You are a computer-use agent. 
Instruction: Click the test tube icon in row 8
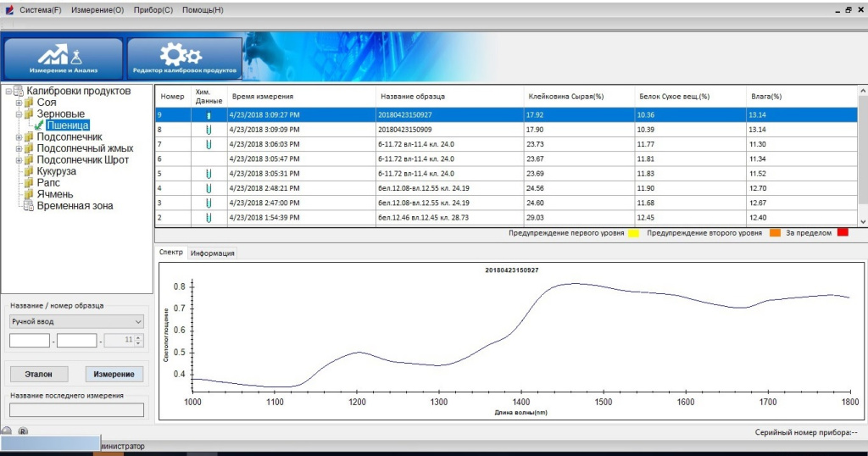[208, 130]
